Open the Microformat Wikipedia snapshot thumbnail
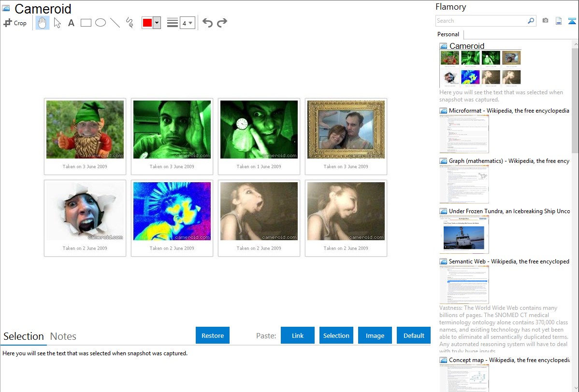 click(x=464, y=134)
